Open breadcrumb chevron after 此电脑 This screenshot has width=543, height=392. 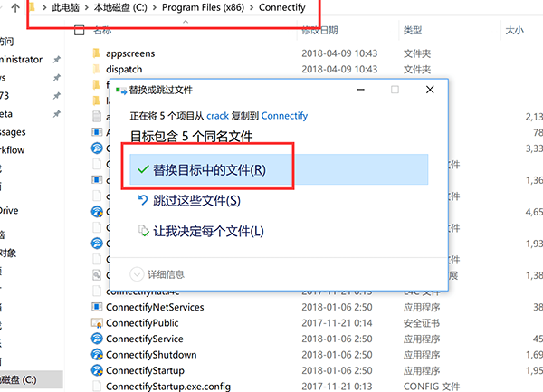pyautogui.click(x=87, y=7)
